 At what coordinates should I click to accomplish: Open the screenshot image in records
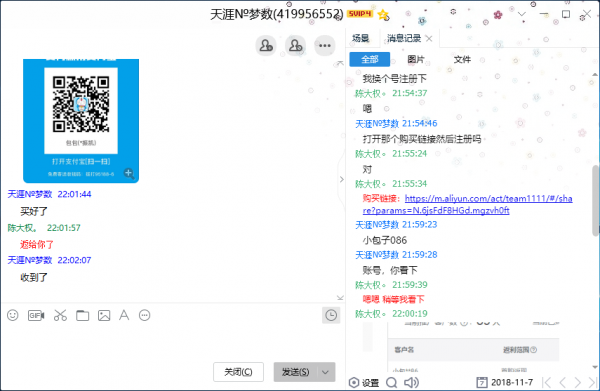[461, 346]
